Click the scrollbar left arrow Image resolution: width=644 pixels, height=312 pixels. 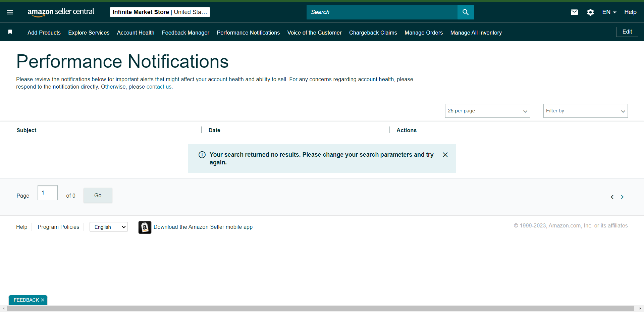point(3,309)
